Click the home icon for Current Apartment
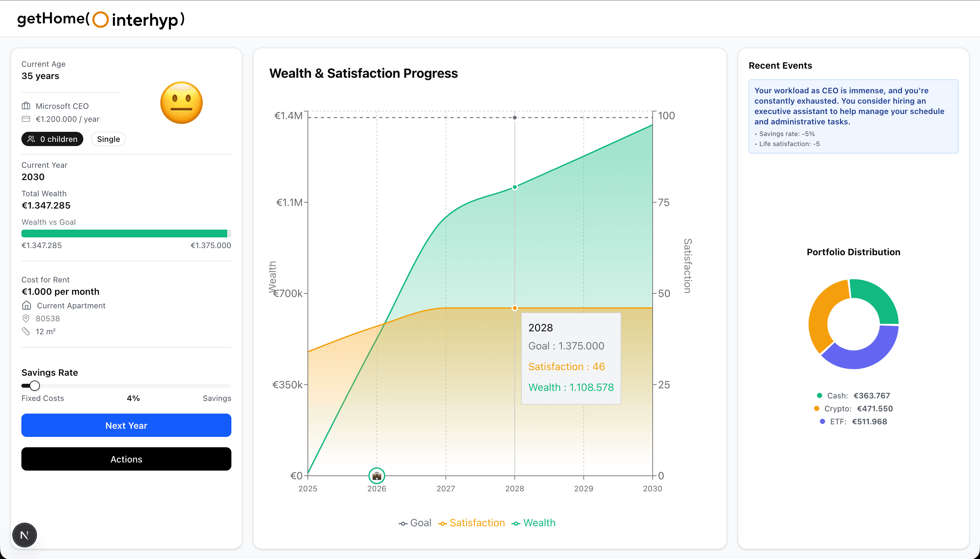The width and height of the screenshot is (980, 559). click(27, 305)
